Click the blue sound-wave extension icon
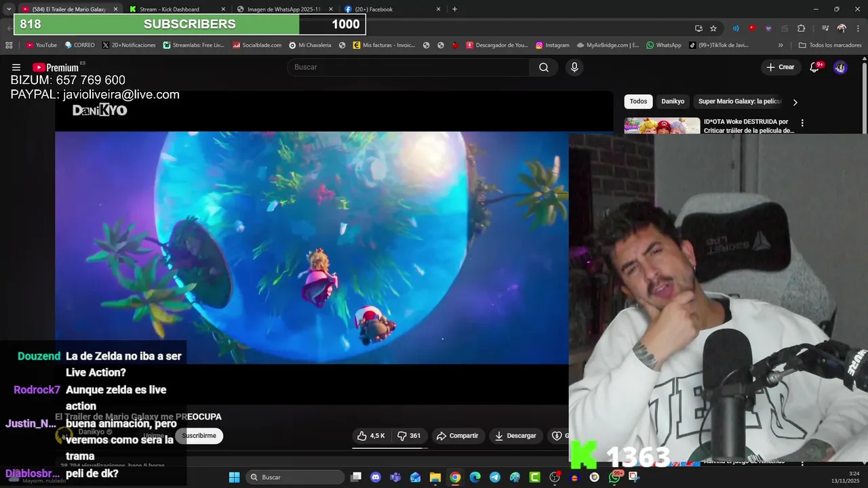 click(x=736, y=28)
